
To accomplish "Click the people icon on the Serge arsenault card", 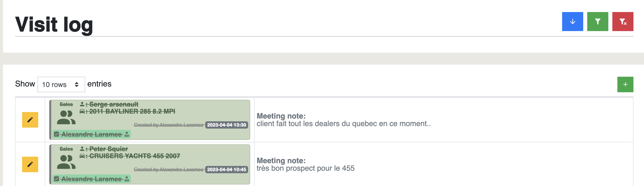I will 66,117.
